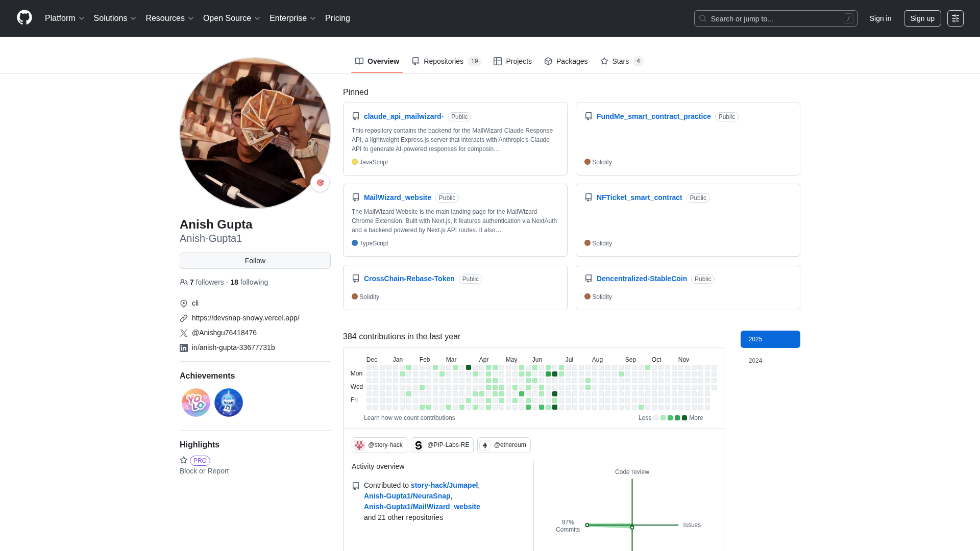Open the claude_api_mailwizard- repository link
The image size is (980, 551).
tap(403, 116)
